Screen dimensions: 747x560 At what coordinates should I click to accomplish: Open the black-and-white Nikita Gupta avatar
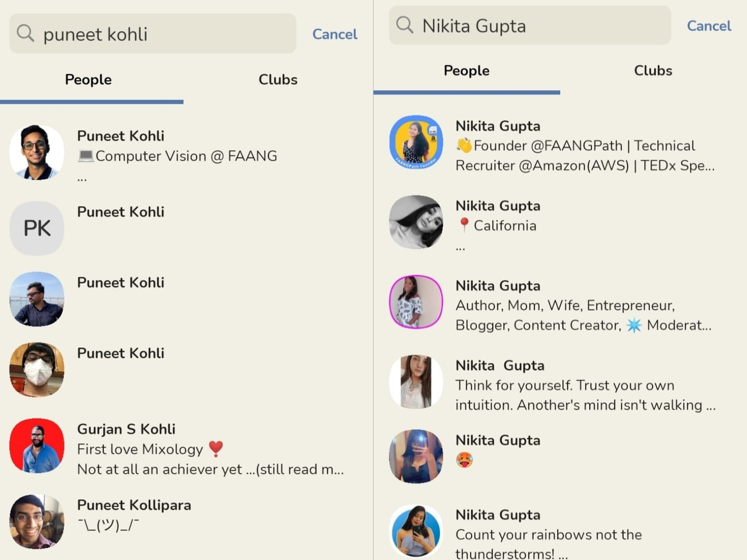(x=416, y=222)
